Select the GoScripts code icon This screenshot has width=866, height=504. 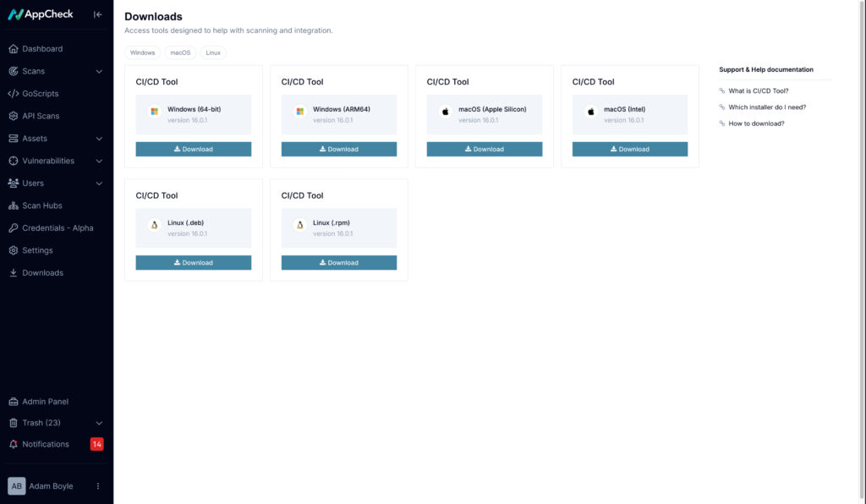tap(14, 93)
